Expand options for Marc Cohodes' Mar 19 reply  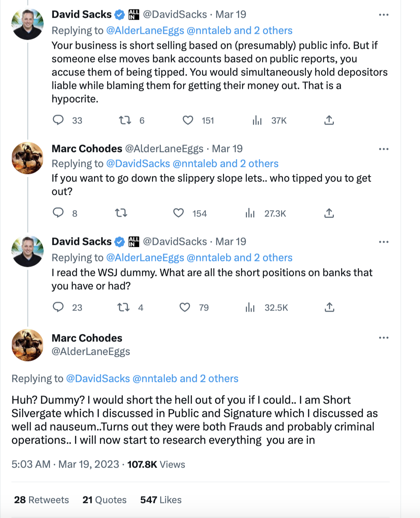tap(384, 149)
